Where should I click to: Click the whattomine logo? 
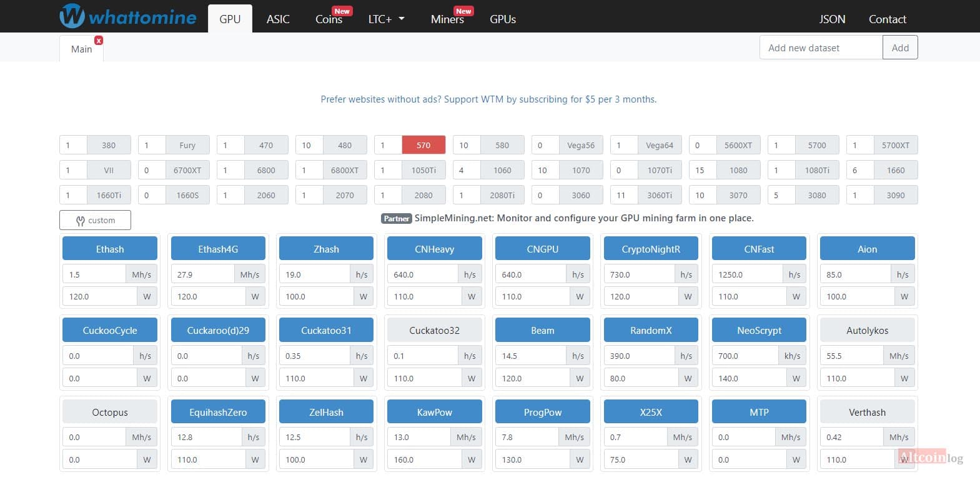128,16
